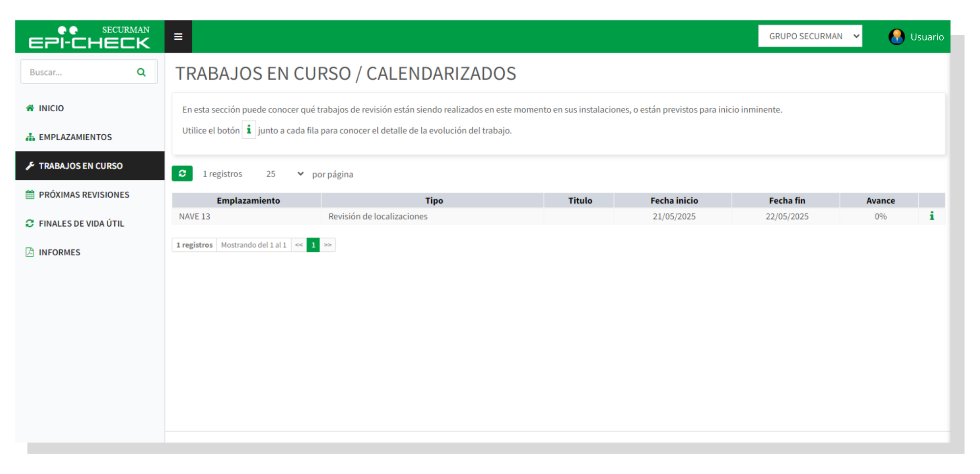This screenshot has width=980, height=474.
Task: Click the Buscar search input field
Action: tap(78, 73)
